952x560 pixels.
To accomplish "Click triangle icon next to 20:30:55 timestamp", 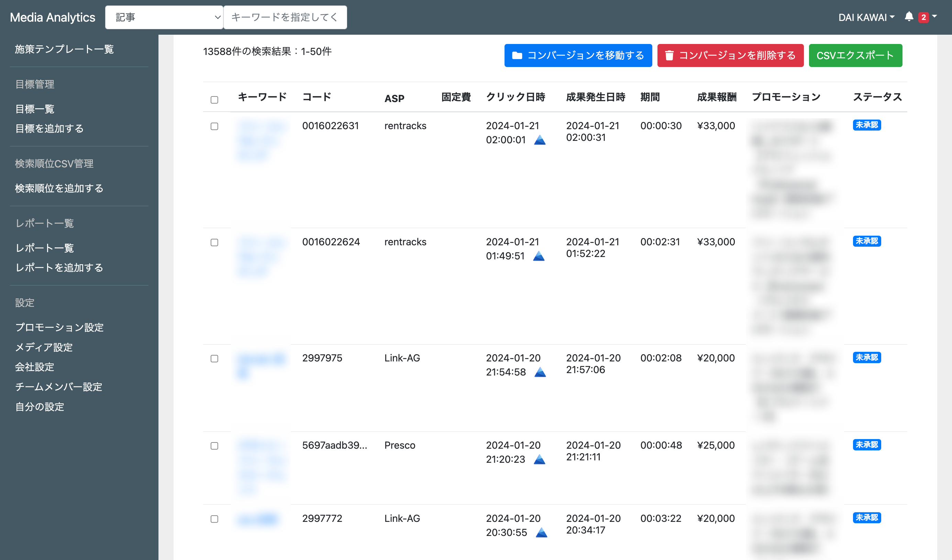I will (541, 533).
